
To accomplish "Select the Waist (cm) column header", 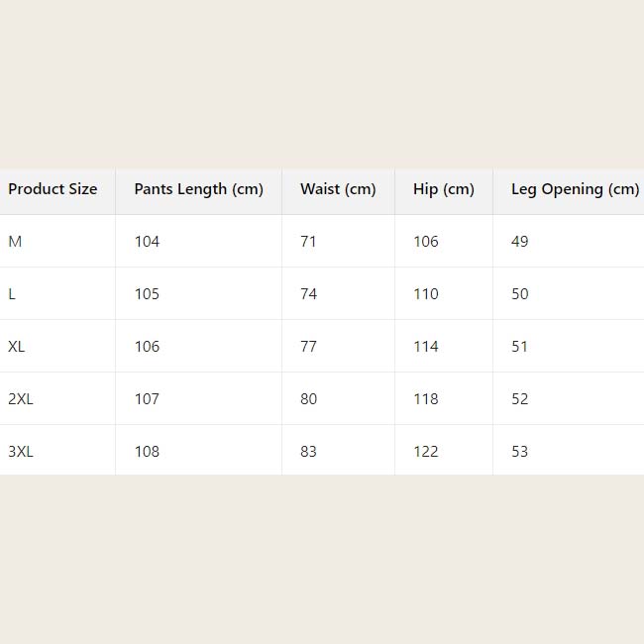I will pos(338,189).
